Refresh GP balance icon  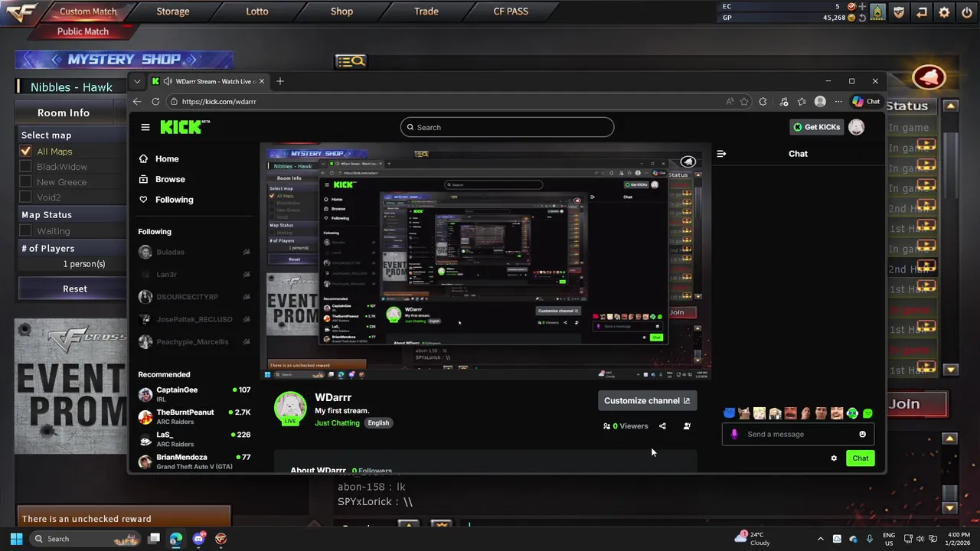[x=863, y=18]
